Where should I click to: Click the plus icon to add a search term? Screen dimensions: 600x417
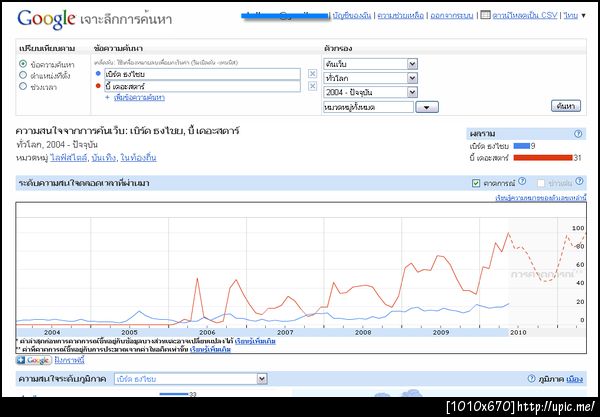tap(107, 98)
